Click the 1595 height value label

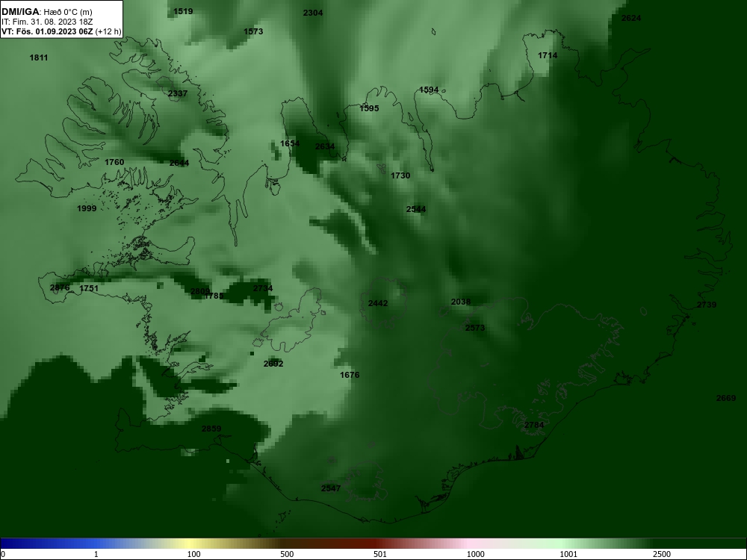tap(369, 108)
